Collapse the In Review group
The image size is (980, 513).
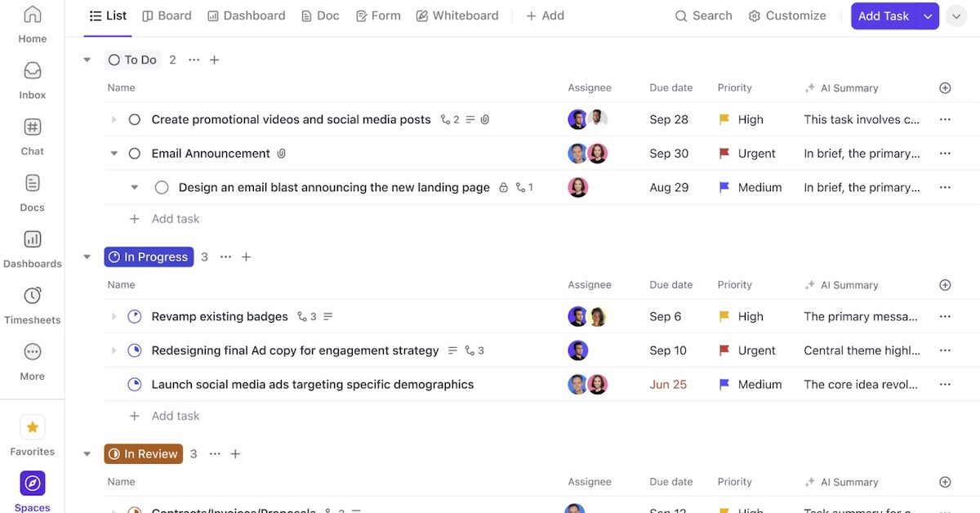[87, 453]
